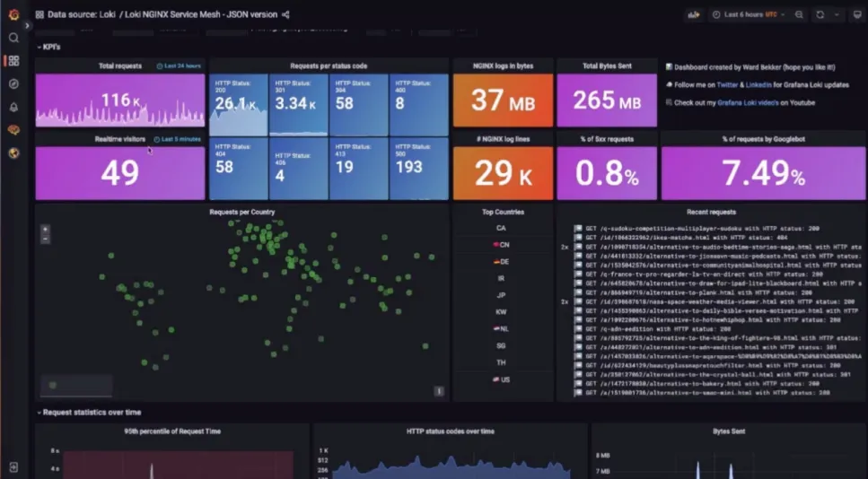Zoom in on the Requests per Country map

point(46,229)
